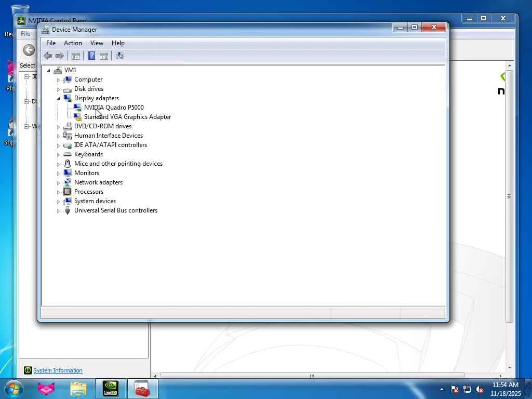Open the View menu
The width and height of the screenshot is (532, 399).
point(97,43)
